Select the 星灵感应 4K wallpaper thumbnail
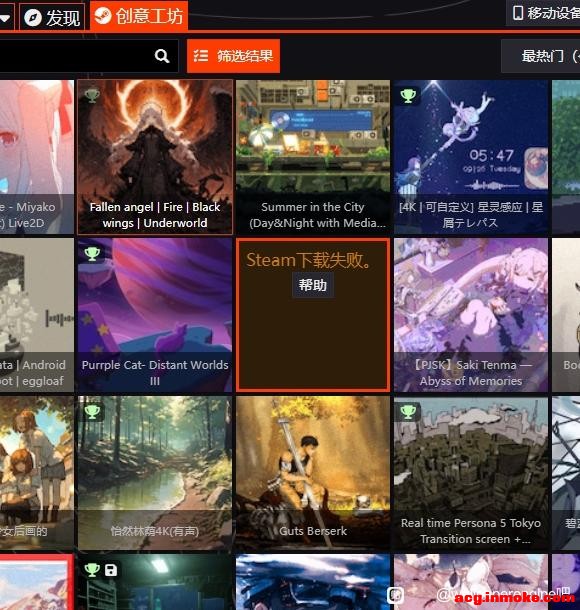 pos(471,157)
